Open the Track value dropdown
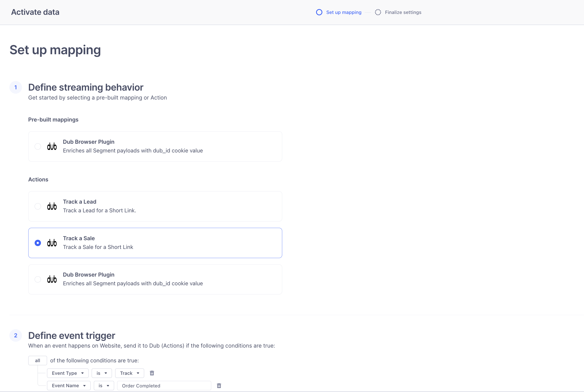The width and height of the screenshot is (584, 392). [129, 373]
